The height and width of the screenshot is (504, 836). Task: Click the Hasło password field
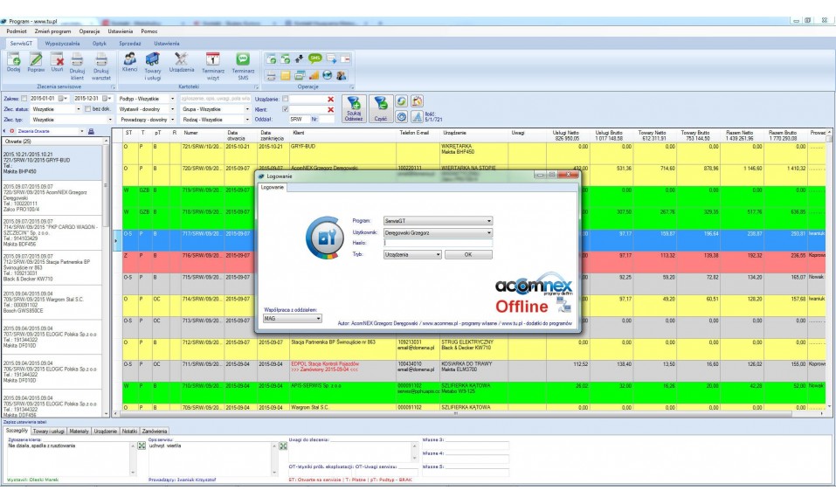click(x=437, y=244)
